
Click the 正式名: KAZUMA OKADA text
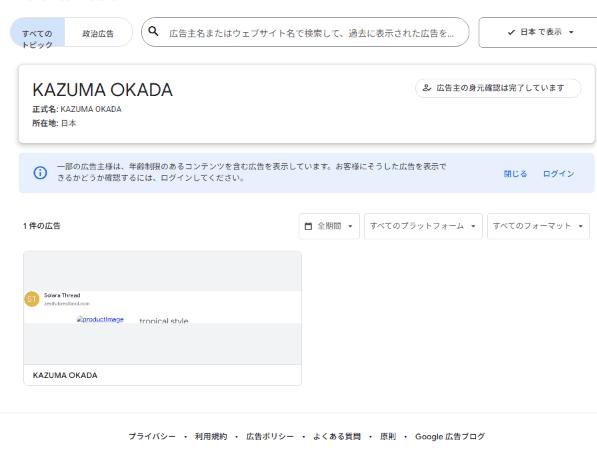77,109
